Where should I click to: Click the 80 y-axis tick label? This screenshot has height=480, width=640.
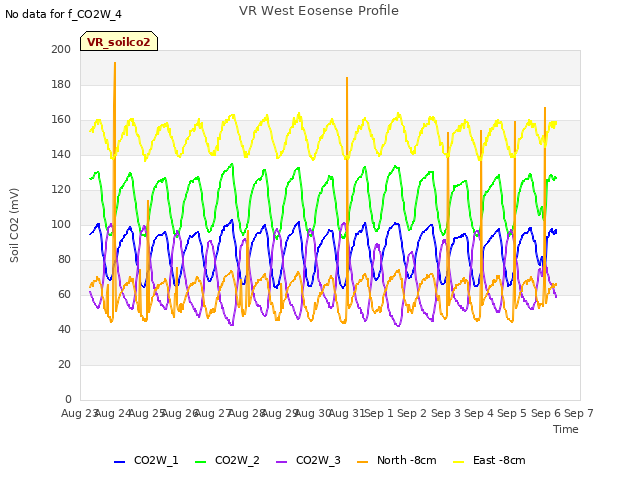click(64, 260)
